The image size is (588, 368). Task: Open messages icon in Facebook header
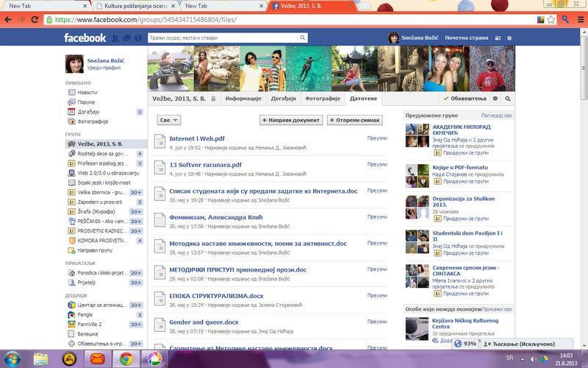pyautogui.click(x=126, y=38)
